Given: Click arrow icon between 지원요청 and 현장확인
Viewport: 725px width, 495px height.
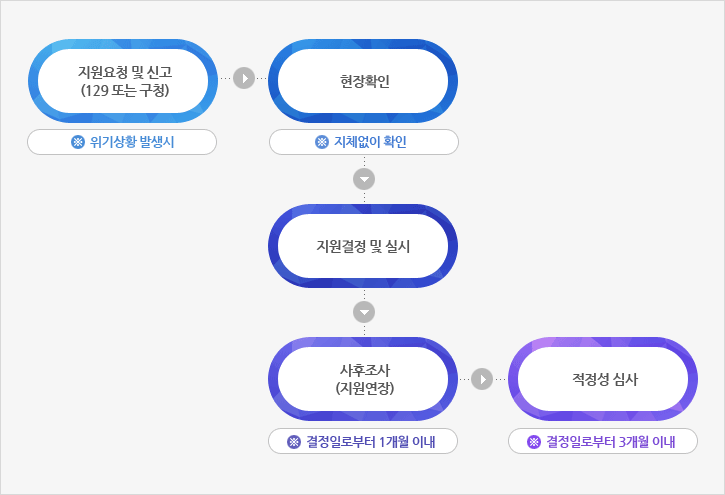Looking at the screenshot, I should (244, 78).
